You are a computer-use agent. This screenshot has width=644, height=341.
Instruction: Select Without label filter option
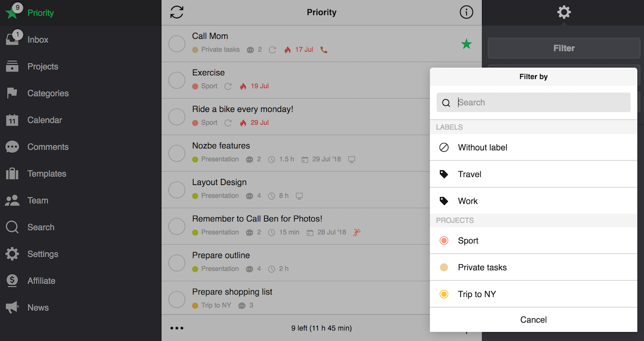[533, 147]
